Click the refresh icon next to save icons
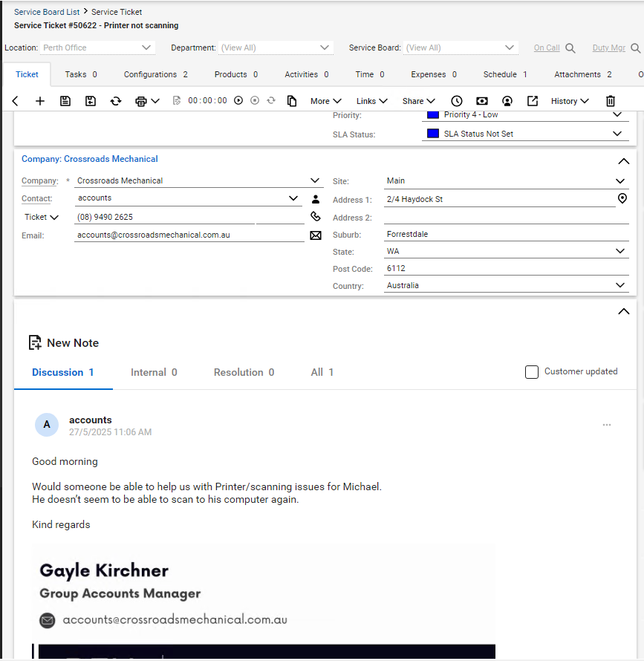The width and height of the screenshot is (644, 661). click(116, 101)
